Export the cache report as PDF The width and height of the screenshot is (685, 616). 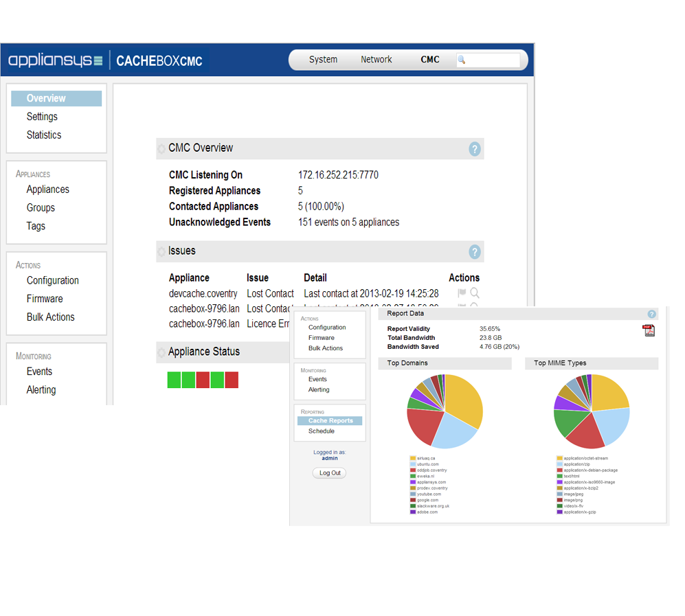[649, 330]
